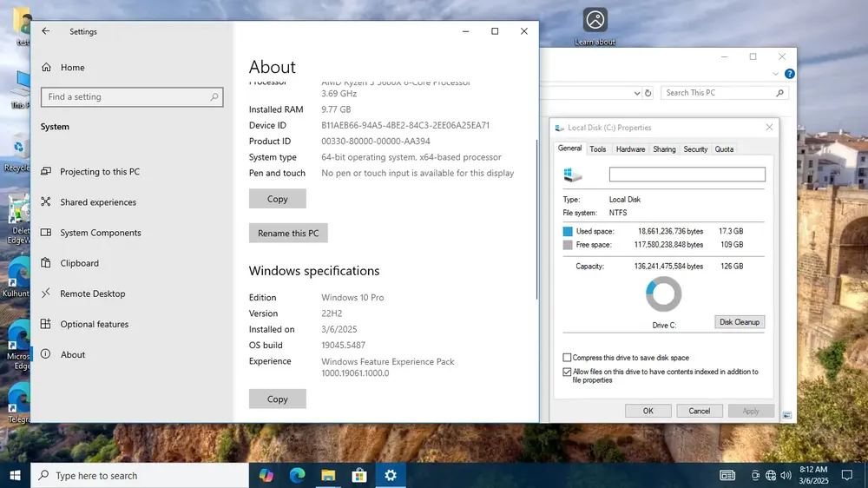
Task: Uncheck Allow files to have contents indexed
Action: click(x=567, y=373)
